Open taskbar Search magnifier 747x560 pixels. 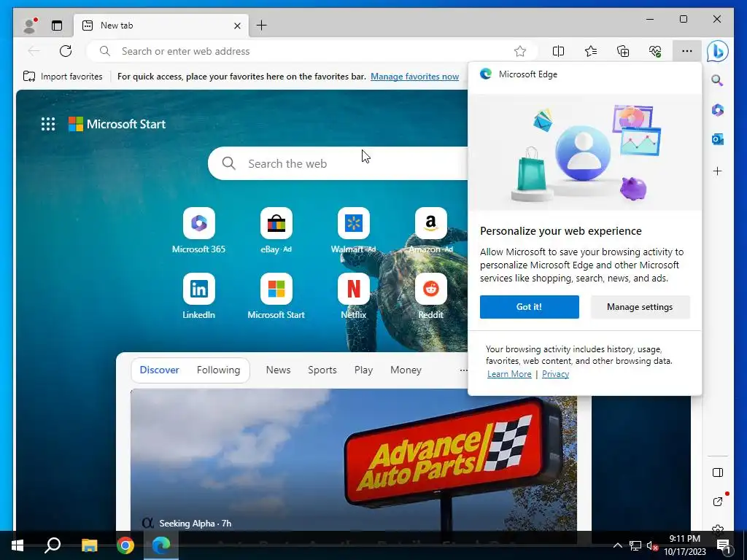53,545
